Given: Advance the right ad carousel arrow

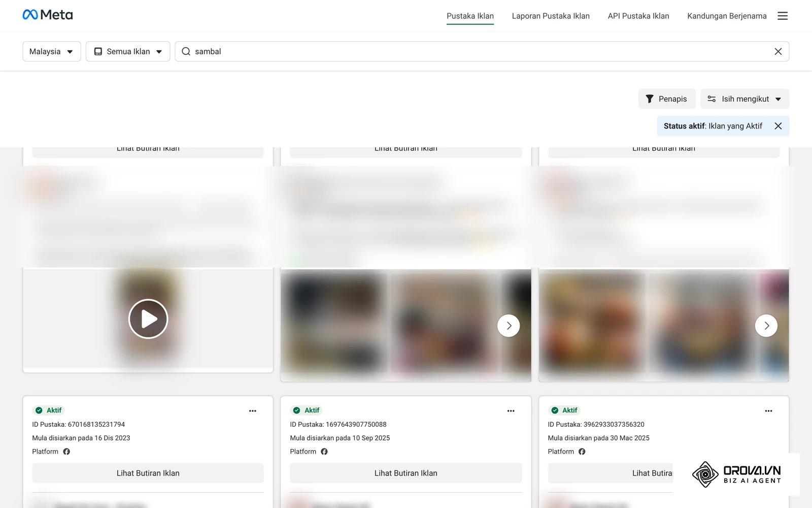Looking at the screenshot, I should pyautogui.click(x=766, y=326).
